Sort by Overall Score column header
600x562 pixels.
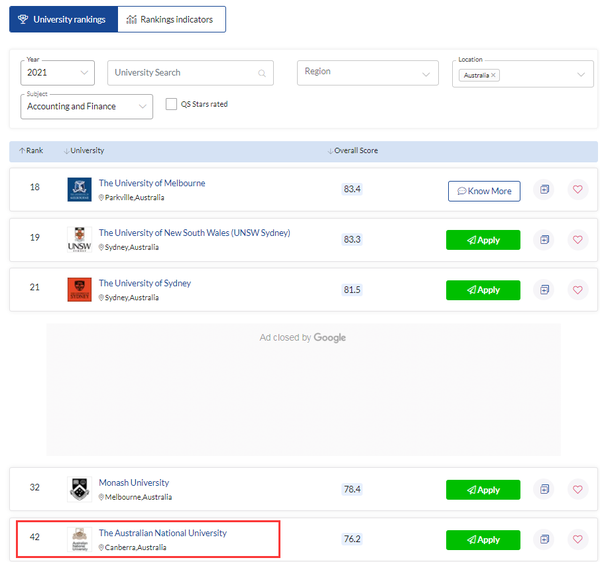click(x=353, y=151)
